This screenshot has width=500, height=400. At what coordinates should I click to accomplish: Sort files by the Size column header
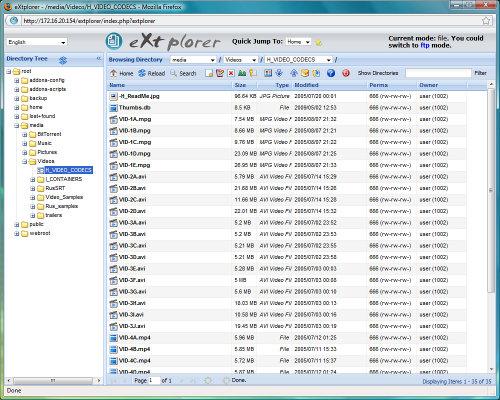[x=240, y=85]
